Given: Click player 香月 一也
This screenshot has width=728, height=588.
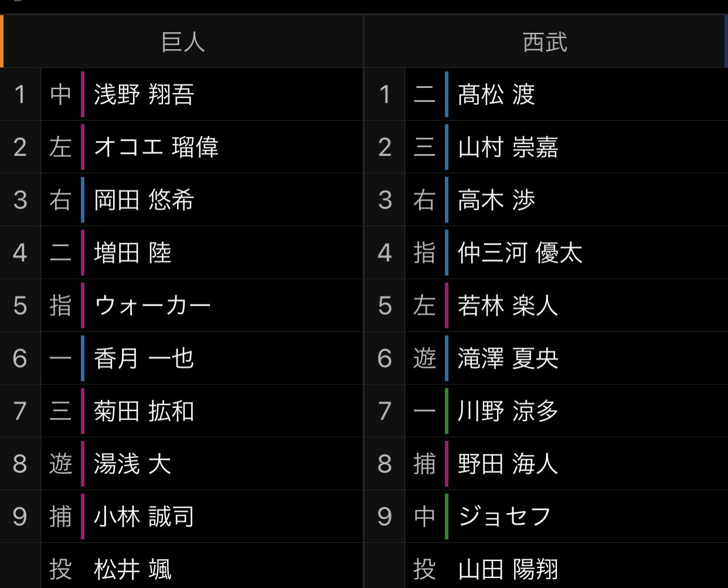Looking at the screenshot, I should pyautogui.click(x=144, y=358).
